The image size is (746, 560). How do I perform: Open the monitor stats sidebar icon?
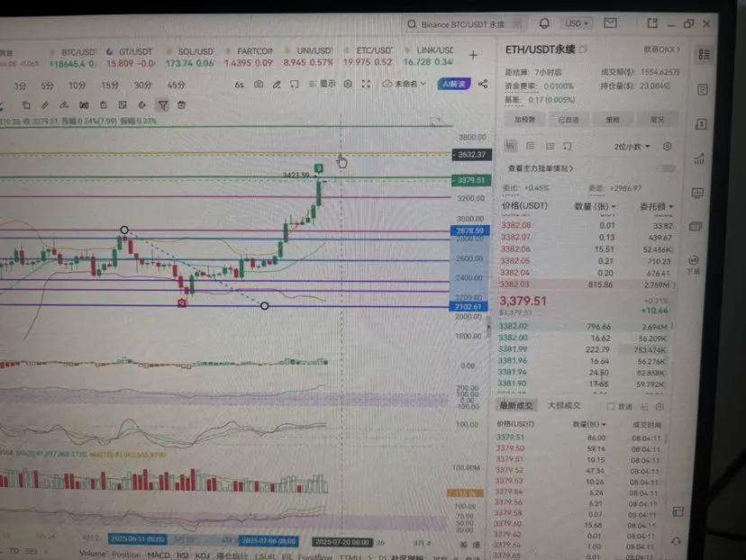(x=697, y=193)
